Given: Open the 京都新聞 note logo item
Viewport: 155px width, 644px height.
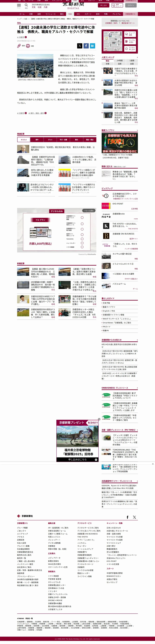Looking at the screenshot, I should coord(106,216).
